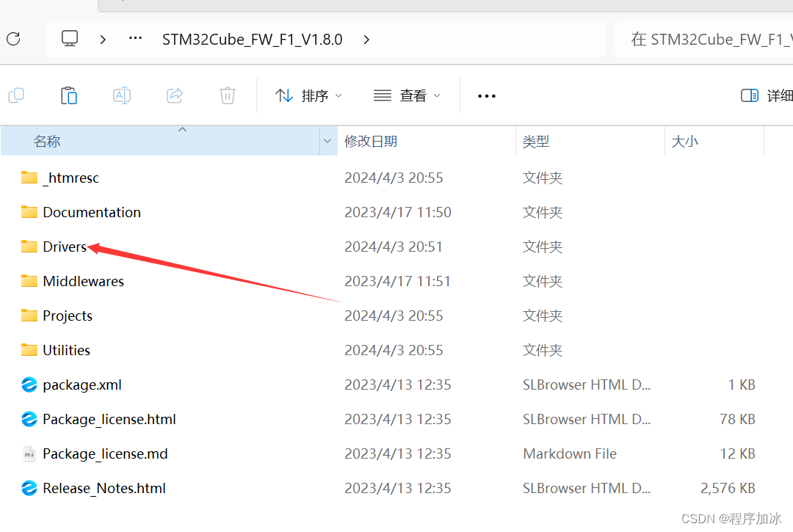
Task: Select the Projects folder icon
Action: pos(29,316)
